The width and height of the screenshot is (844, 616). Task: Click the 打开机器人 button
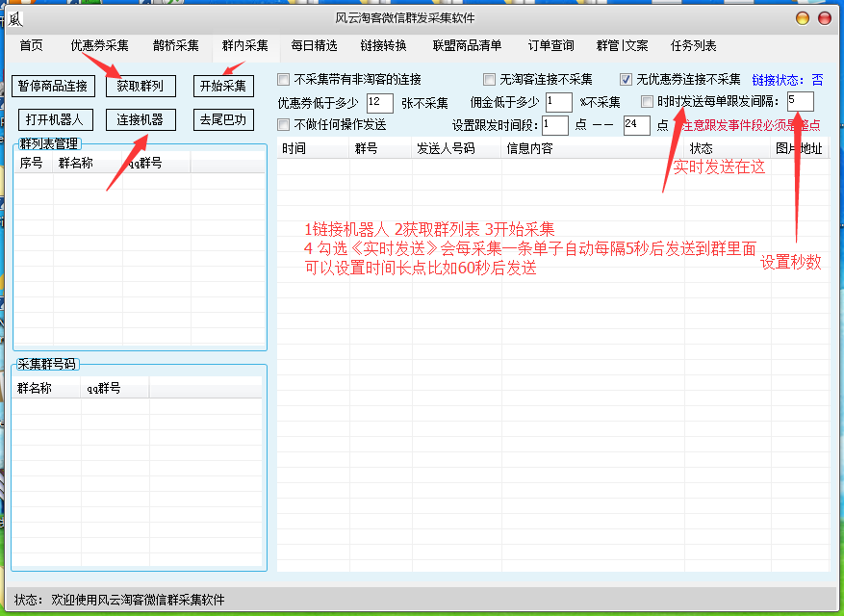click(x=56, y=120)
